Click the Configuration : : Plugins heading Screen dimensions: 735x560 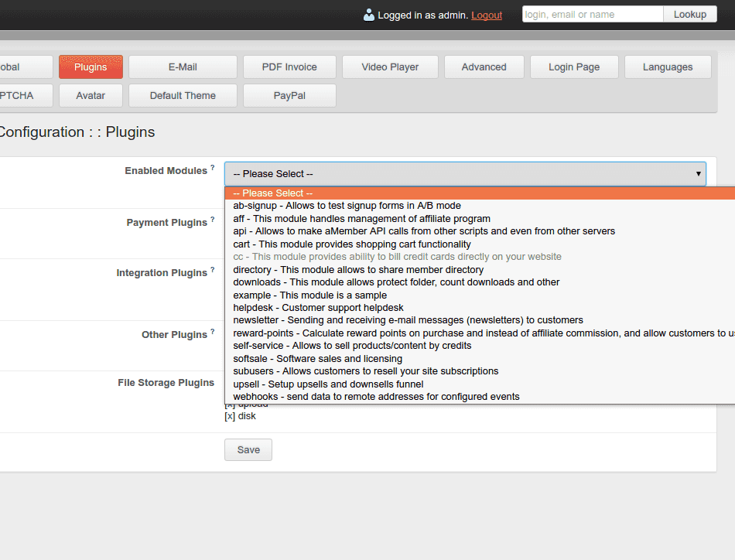(x=77, y=132)
